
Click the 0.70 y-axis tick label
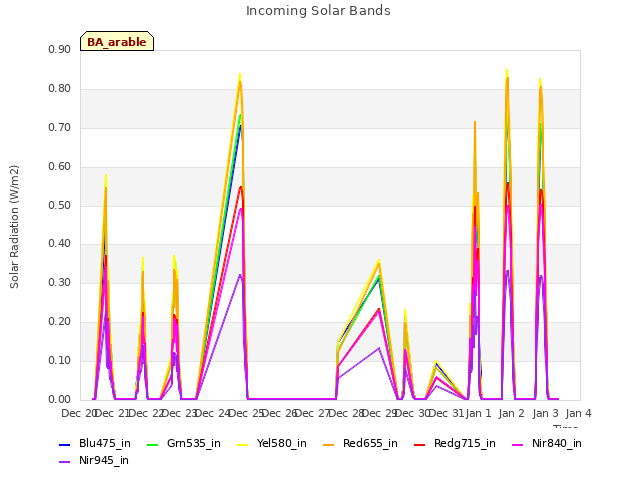pyautogui.click(x=59, y=127)
